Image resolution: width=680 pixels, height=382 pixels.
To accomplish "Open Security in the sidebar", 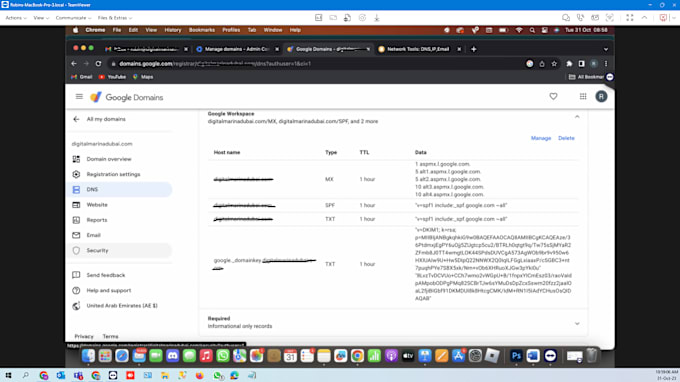I will (x=120, y=250).
